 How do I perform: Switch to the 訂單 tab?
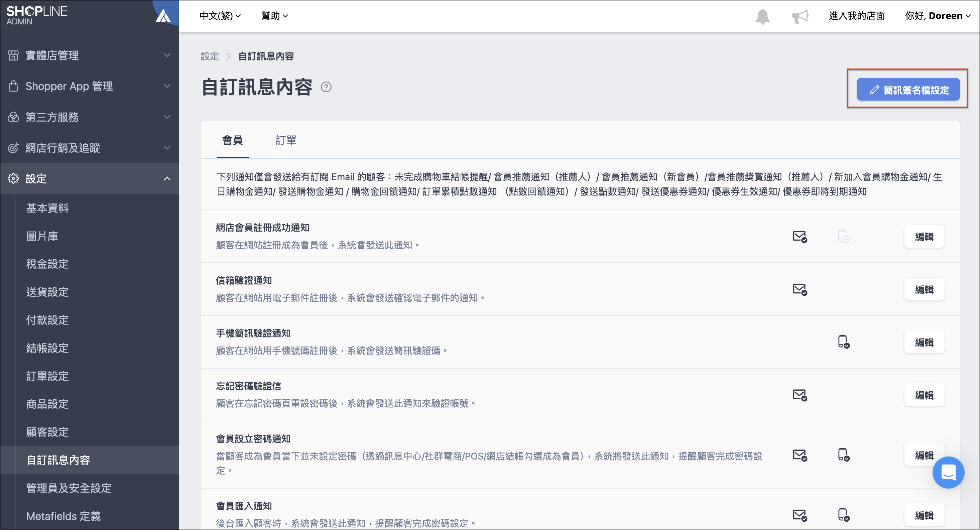pyautogui.click(x=286, y=140)
